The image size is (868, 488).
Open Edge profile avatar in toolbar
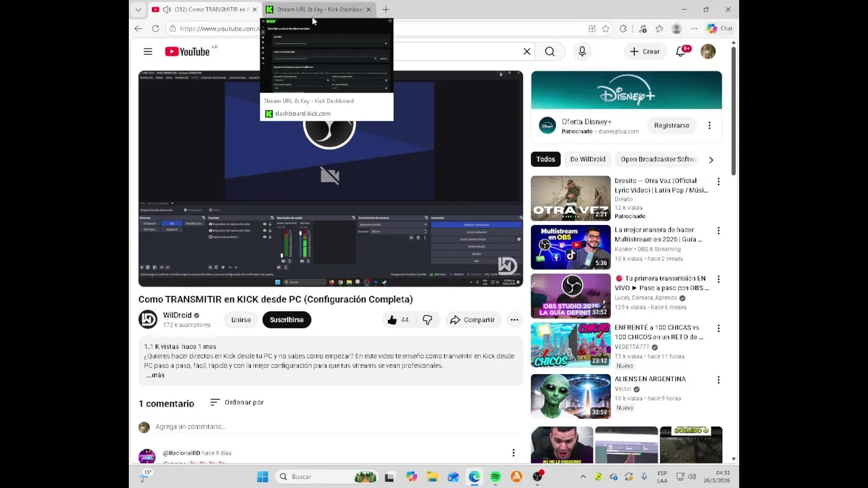[676, 28]
